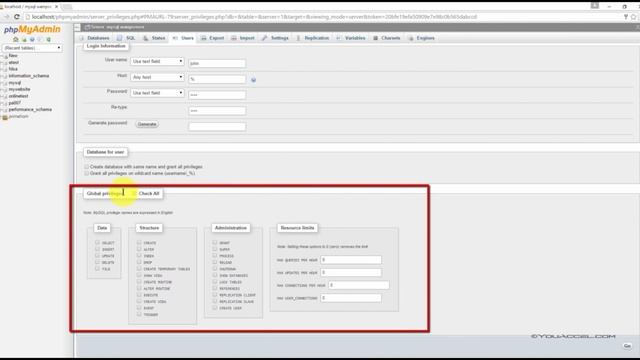640x360 pixels.
Task: Select New in the database tree
Action: coord(13,56)
